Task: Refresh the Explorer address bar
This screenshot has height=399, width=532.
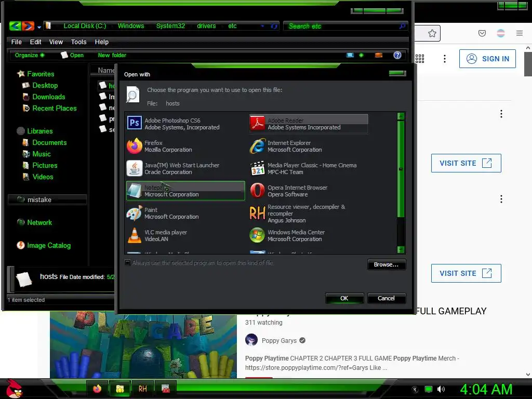Action: pos(274,26)
